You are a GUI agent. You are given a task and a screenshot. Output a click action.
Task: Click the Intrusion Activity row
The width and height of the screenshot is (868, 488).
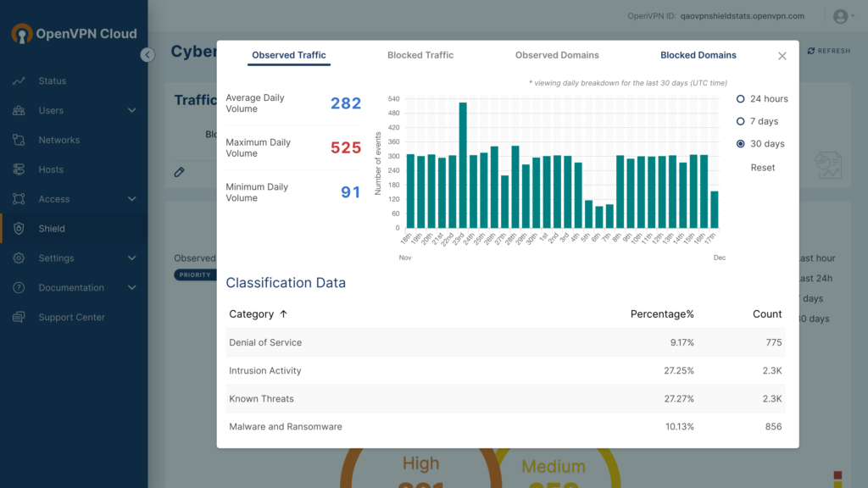[505, 371]
